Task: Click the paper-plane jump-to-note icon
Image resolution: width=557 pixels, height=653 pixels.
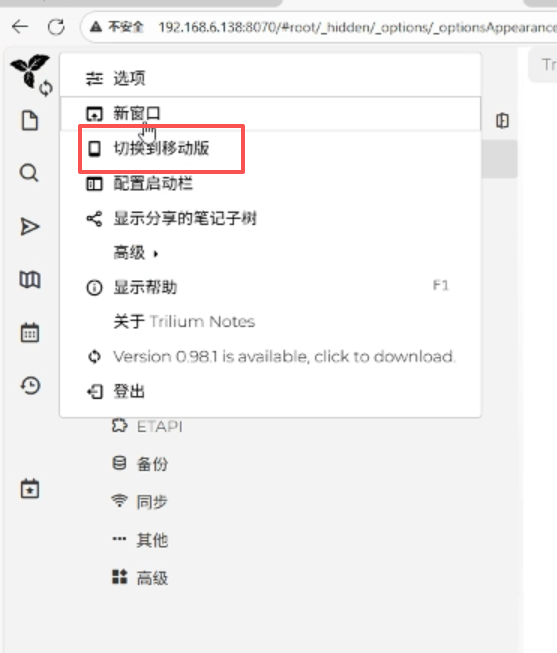Action: (x=30, y=227)
